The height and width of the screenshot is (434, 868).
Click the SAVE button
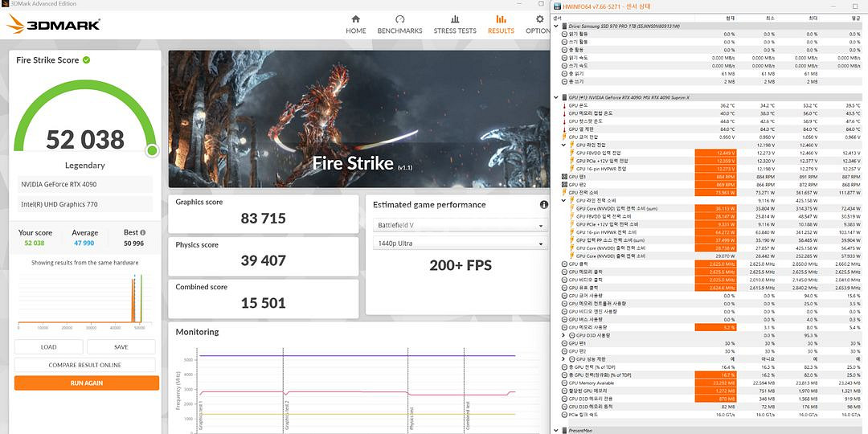click(x=121, y=347)
